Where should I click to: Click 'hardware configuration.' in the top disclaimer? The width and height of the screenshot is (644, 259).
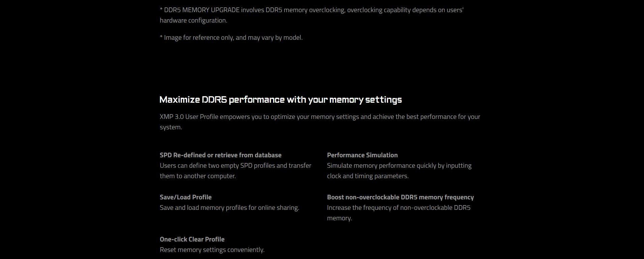click(194, 20)
